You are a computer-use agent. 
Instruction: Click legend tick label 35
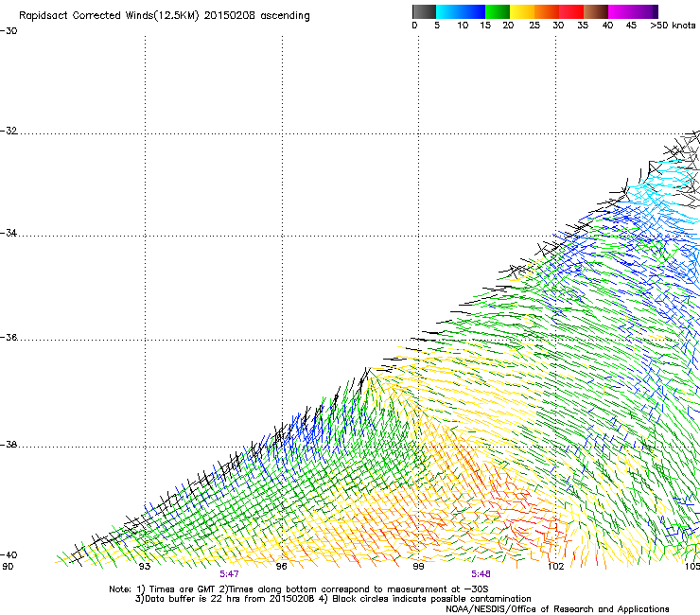583,26
